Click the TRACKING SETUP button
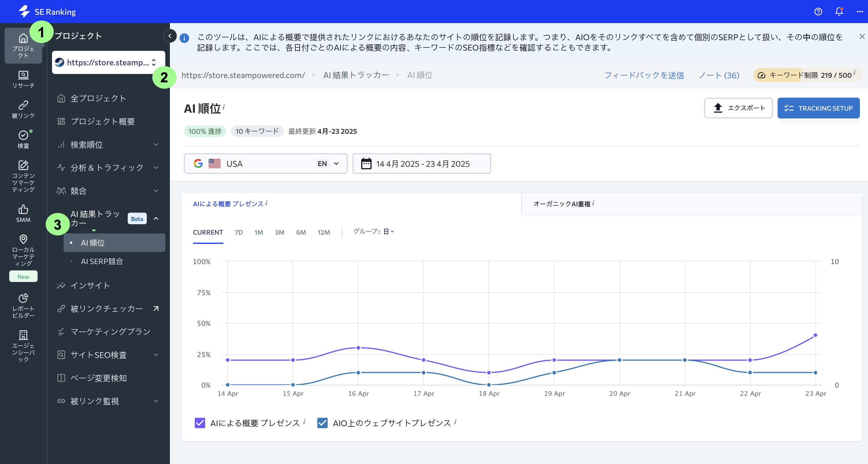Viewport: 868px width, 464px height. (819, 108)
